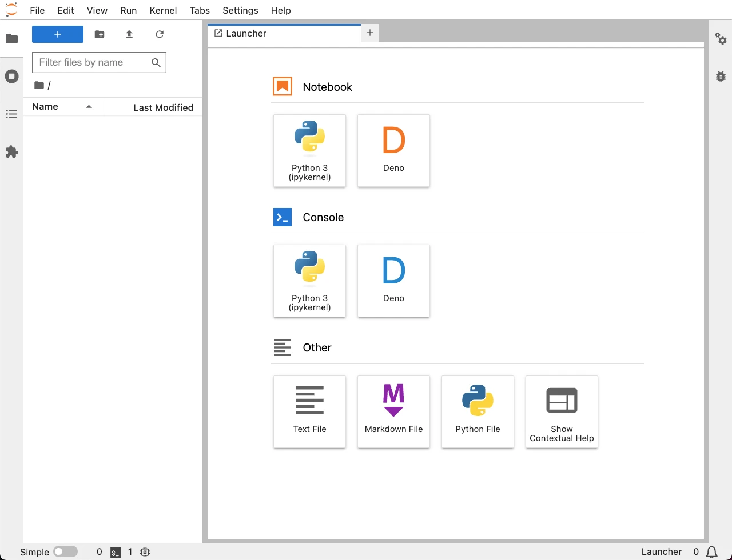
Task: Open notifications bell in status bar
Action: pyautogui.click(x=712, y=552)
